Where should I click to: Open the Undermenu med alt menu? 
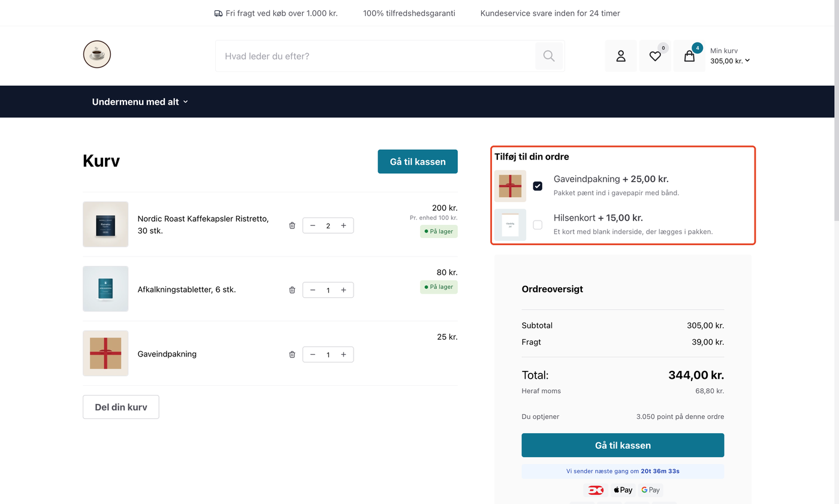[140, 102]
